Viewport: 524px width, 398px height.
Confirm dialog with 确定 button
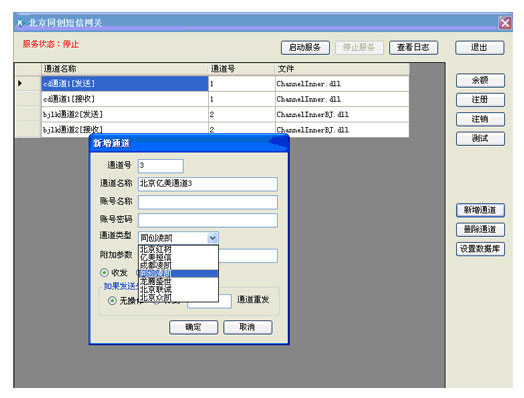click(193, 327)
